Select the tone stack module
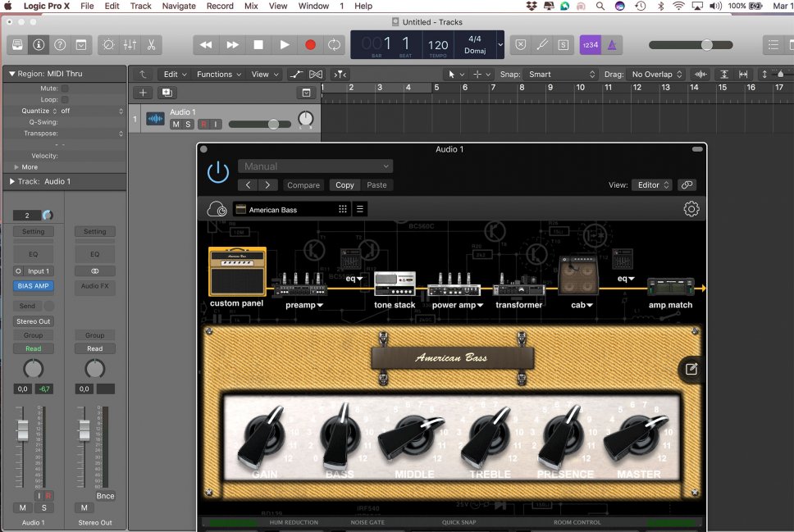The height and width of the screenshot is (532, 794). tap(395, 285)
